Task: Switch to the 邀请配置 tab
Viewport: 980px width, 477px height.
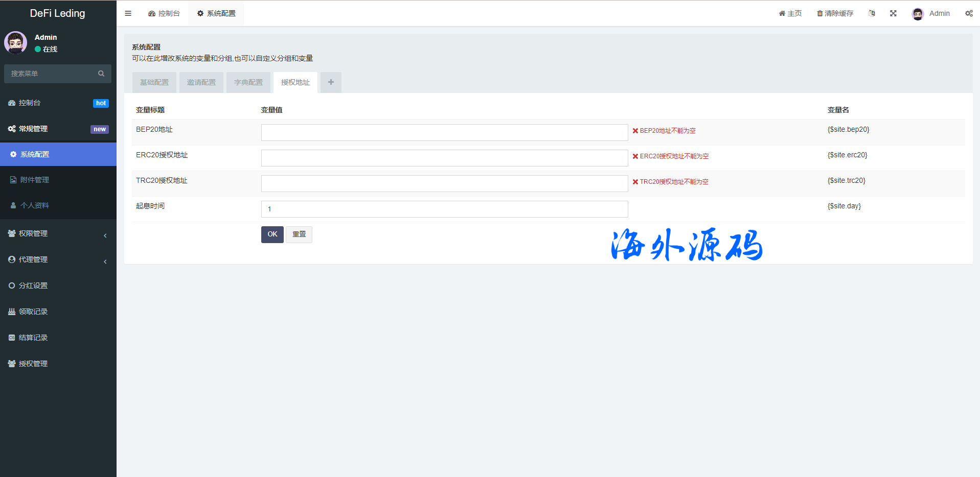Action: tap(201, 82)
